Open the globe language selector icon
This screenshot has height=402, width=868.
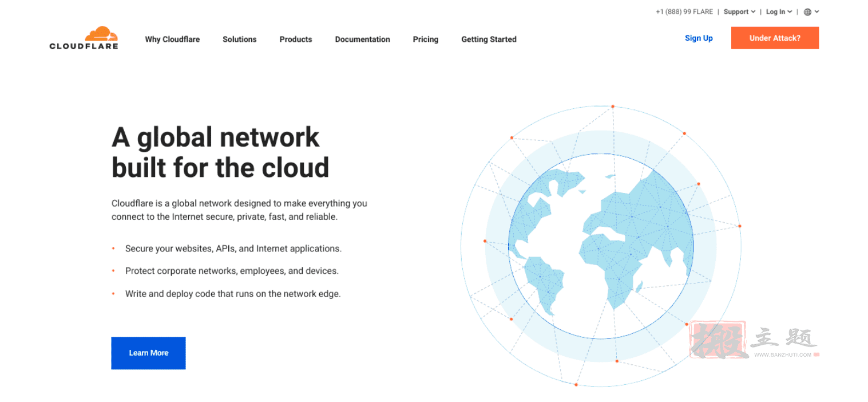coord(811,12)
